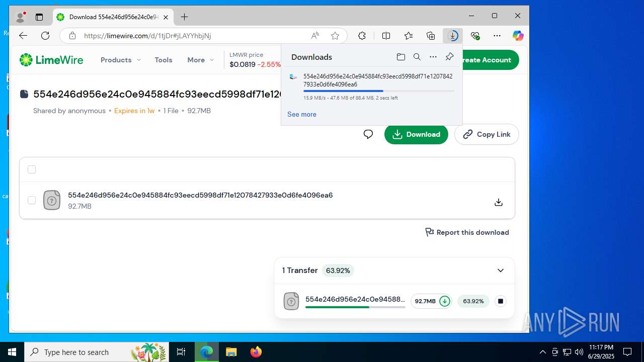Click the green transfer progress bar
This screenshot has height=362, width=644.
click(x=355, y=307)
